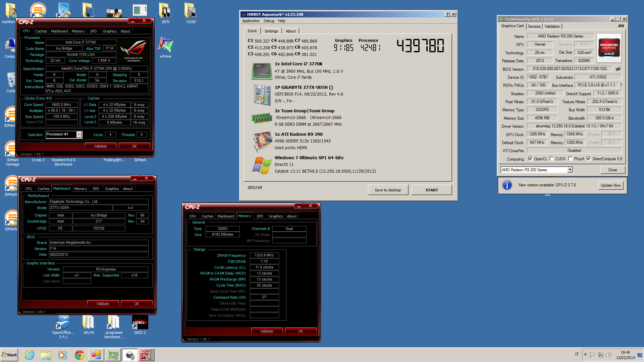Switch to the Validation tab in GPU-Z
The width and height of the screenshot is (644, 362).
(x=552, y=26)
